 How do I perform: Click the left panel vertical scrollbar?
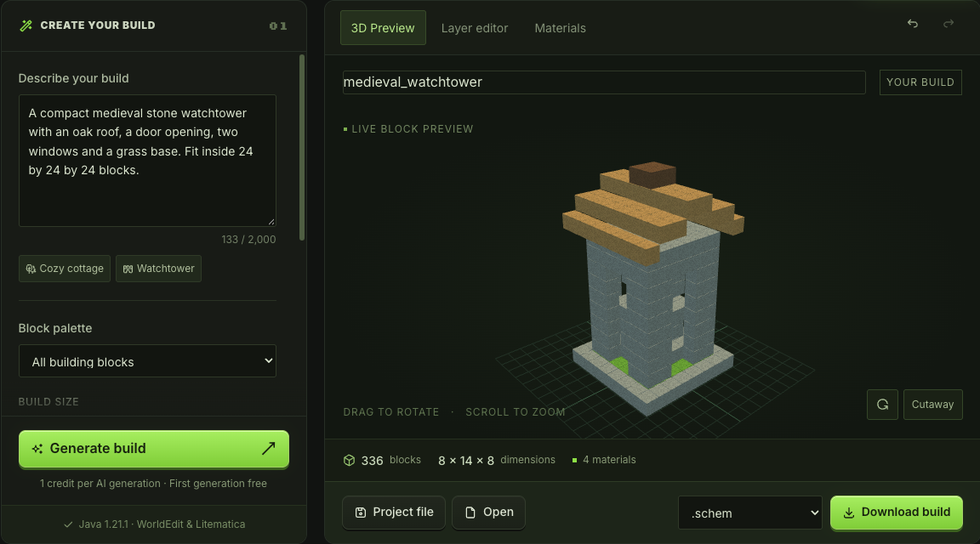pos(302,147)
